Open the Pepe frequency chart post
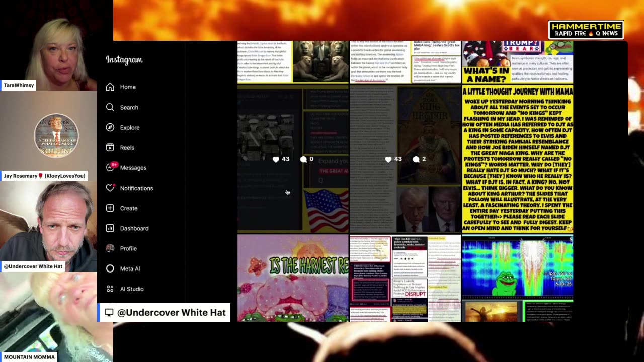Screen dimensions: 644x362 point(518,278)
